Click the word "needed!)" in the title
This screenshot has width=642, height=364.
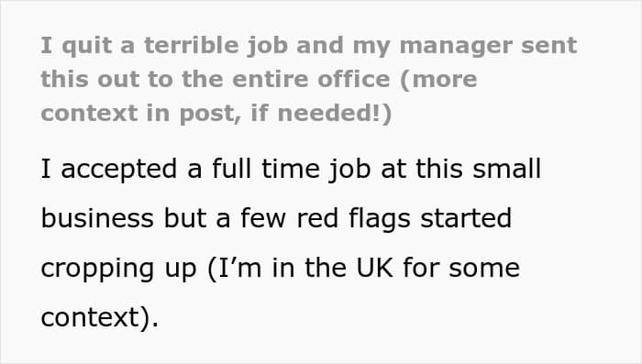[x=335, y=114]
